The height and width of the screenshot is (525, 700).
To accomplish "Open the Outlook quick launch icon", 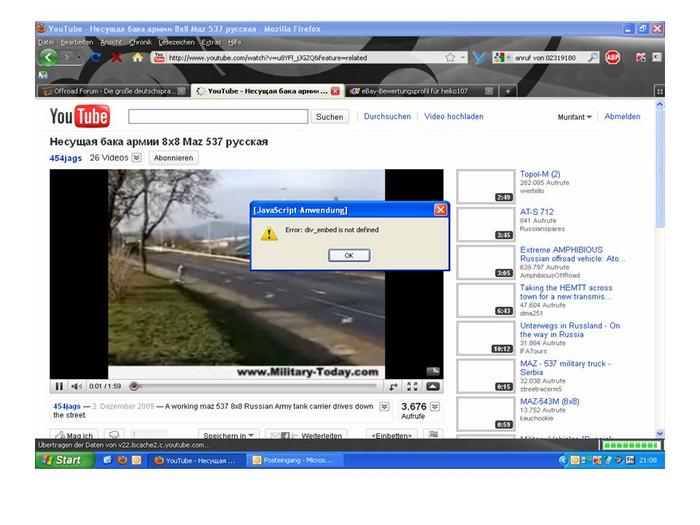I will tap(136, 460).
